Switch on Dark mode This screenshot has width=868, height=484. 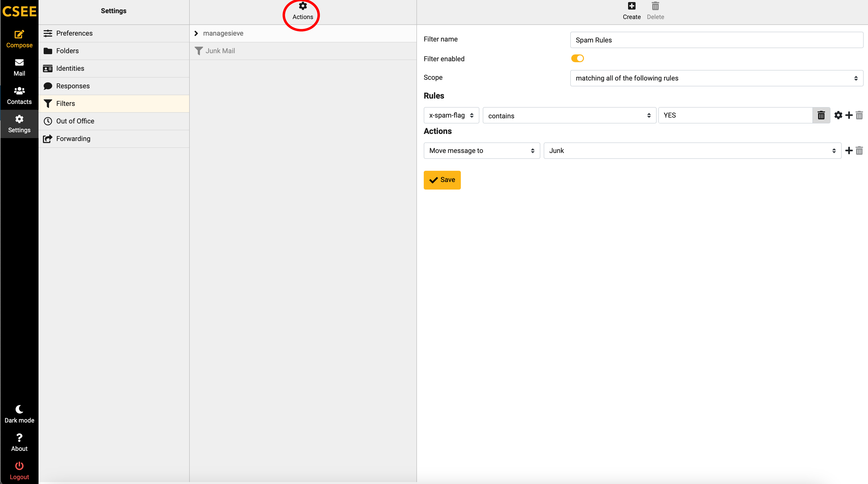point(19,414)
